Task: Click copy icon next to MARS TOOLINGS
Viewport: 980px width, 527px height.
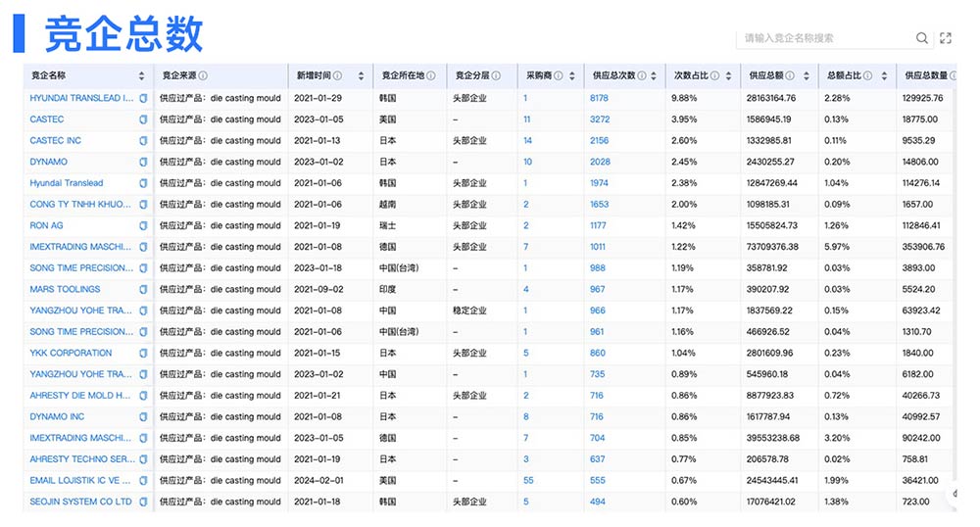Action: 143,289
